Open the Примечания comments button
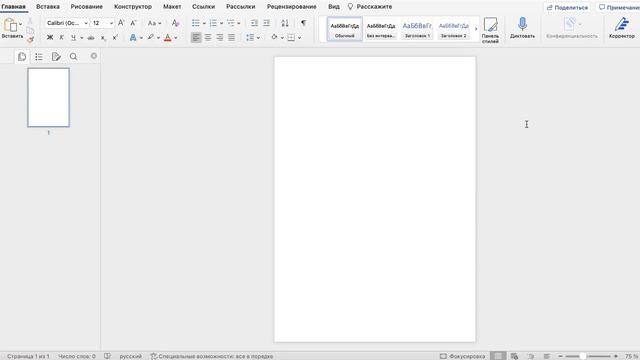 [x=618, y=7]
